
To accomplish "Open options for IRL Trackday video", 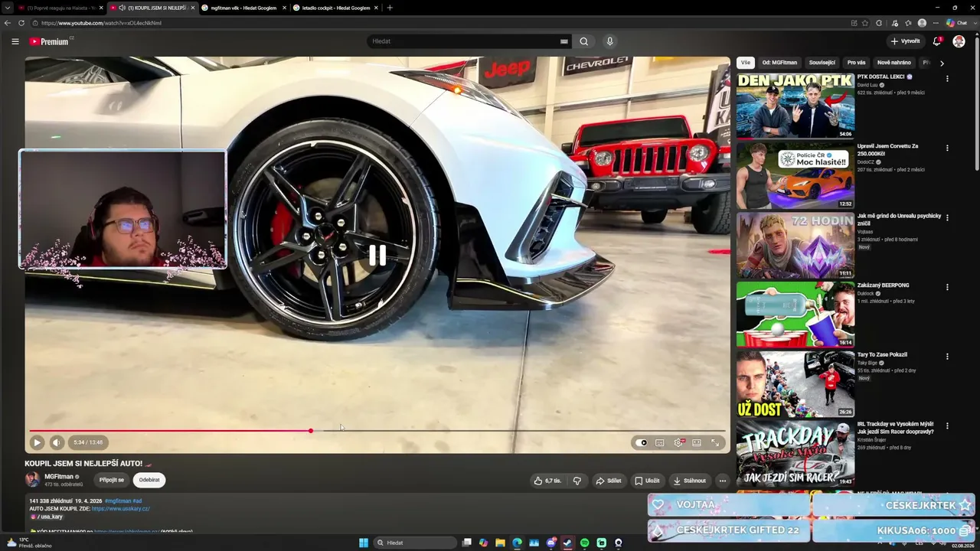I will pyautogui.click(x=947, y=426).
